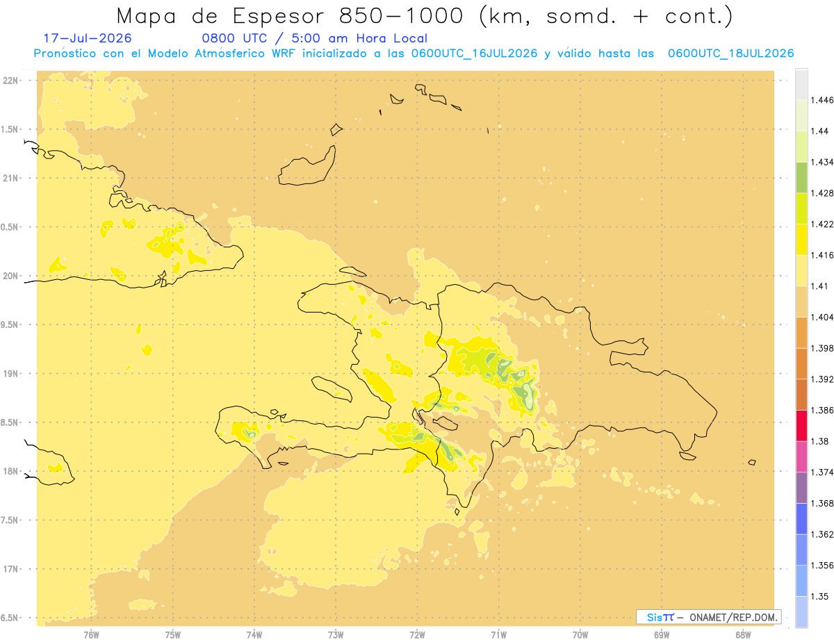Click the "74W" longitude label

[254, 635]
